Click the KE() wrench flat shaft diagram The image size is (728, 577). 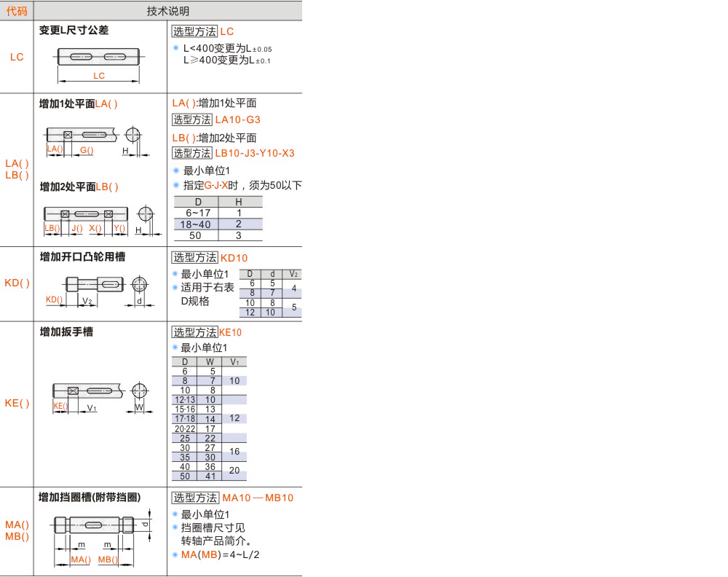[103, 397]
